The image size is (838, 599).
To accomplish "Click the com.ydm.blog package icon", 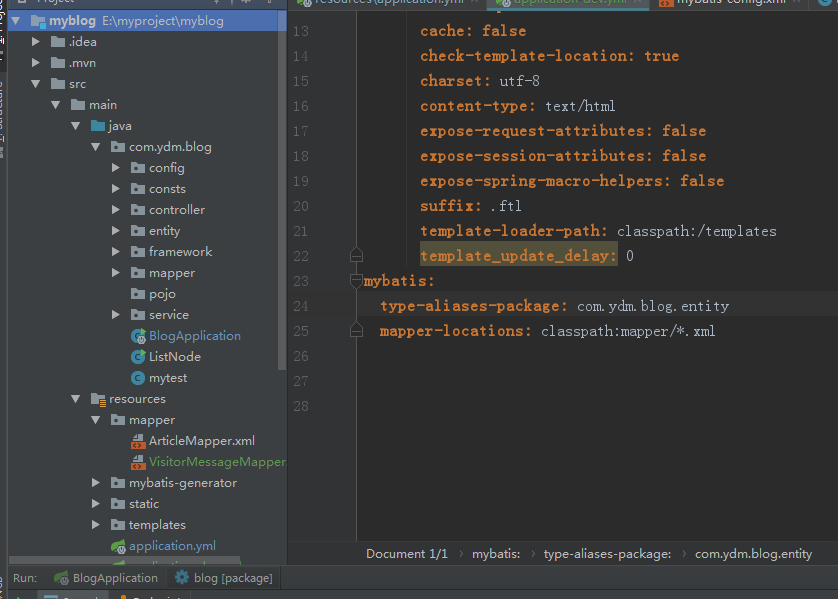I will point(118,147).
